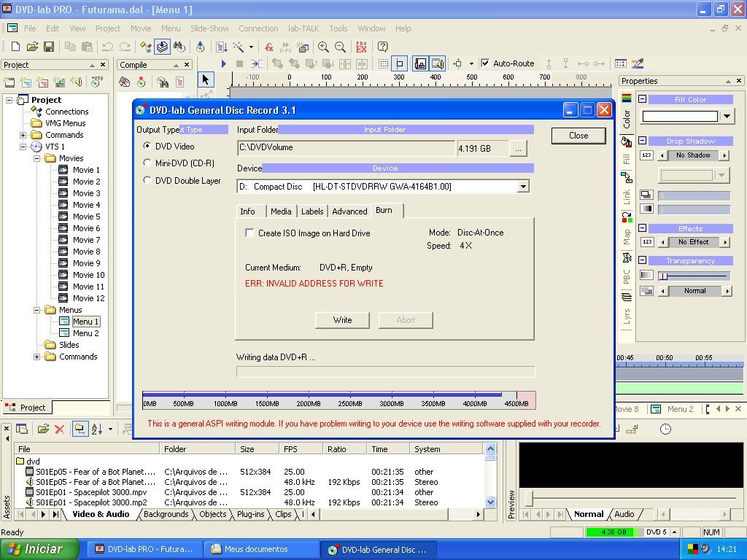This screenshot has height=560, width=747.
Task: Click the Iniciar start button
Action: coord(39,549)
